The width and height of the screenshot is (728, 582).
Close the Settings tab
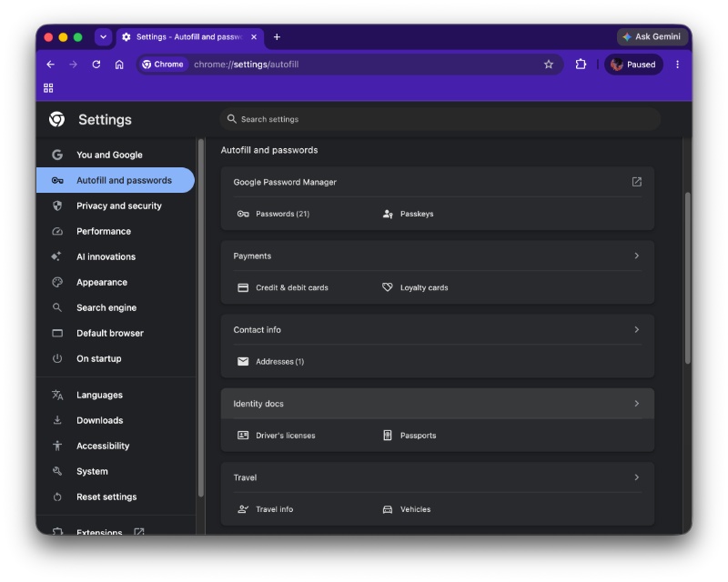254,37
